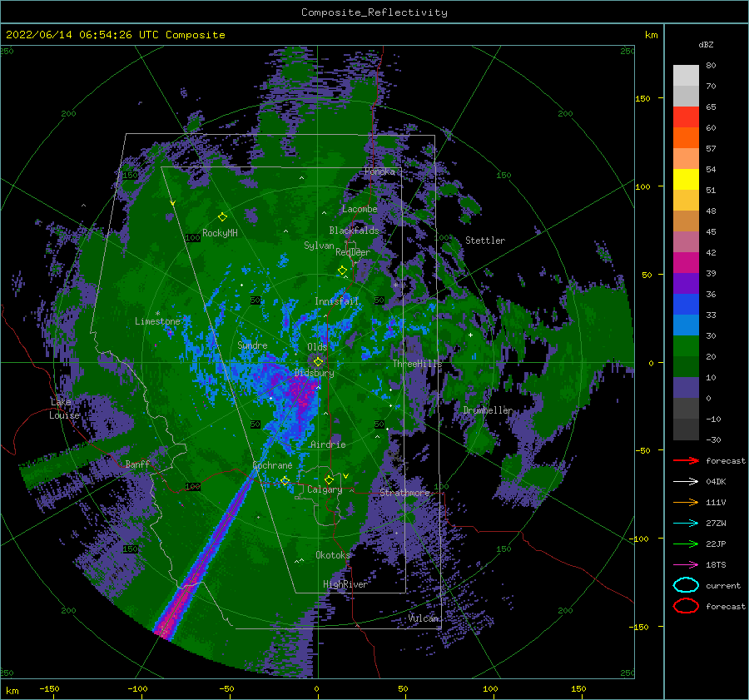Image resolution: width=749 pixels, height=700 pixels.
Task: Click the Innisfail label
Action: point(336,301)
